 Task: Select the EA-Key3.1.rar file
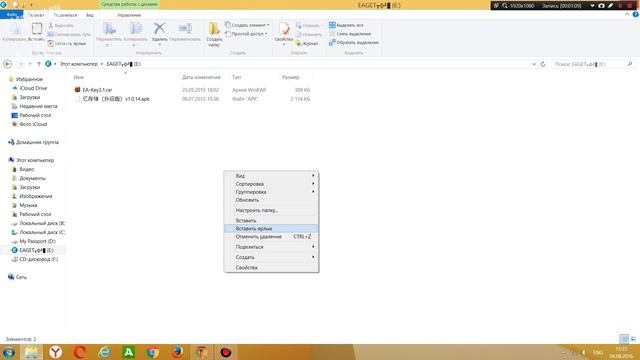click(x=97, y=90)
